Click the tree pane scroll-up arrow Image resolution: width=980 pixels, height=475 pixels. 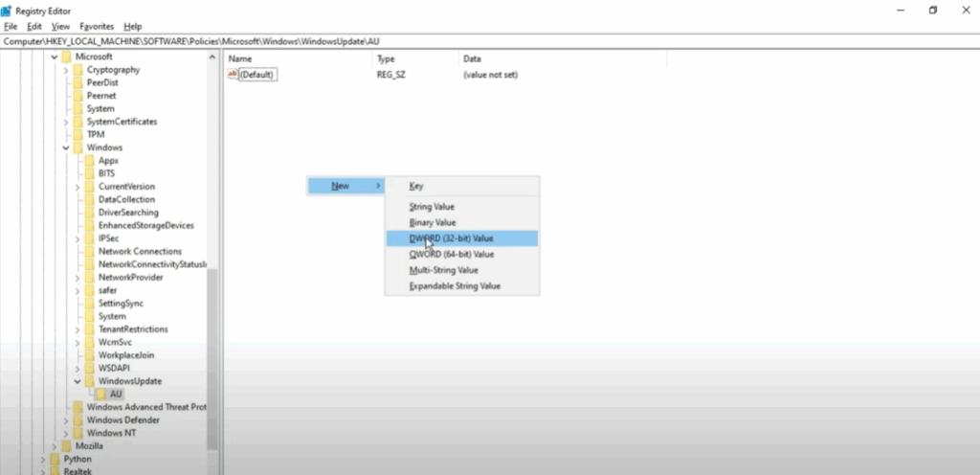[212, 57]
